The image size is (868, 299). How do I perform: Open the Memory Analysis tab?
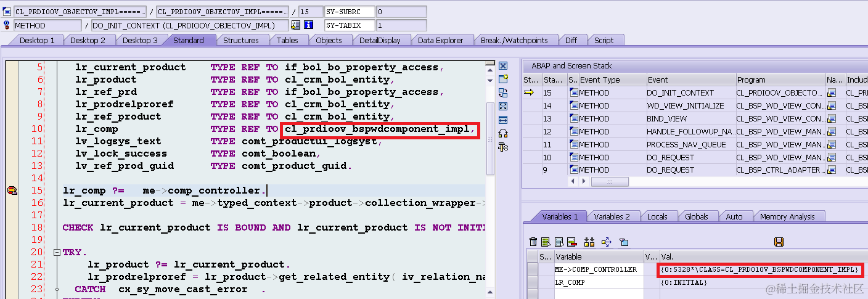787,216
